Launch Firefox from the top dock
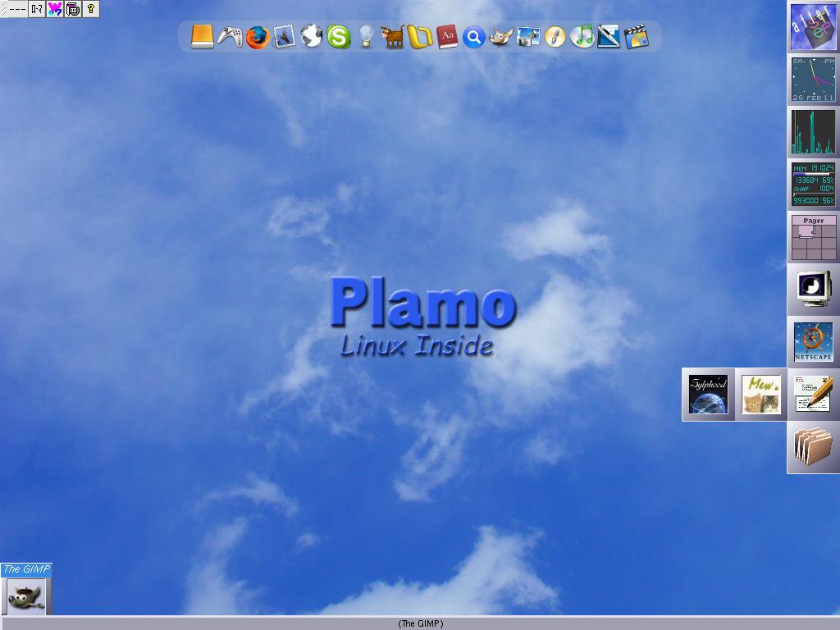 pyautogui.click(x=258, y=37)
